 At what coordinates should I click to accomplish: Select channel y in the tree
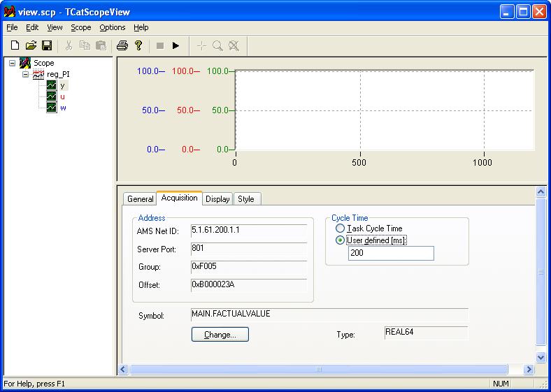tap(62, 85)
